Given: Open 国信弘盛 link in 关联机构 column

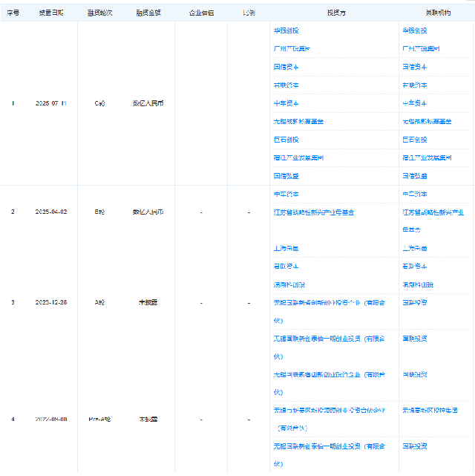Looking at the screenshot, I should [415, 176].
